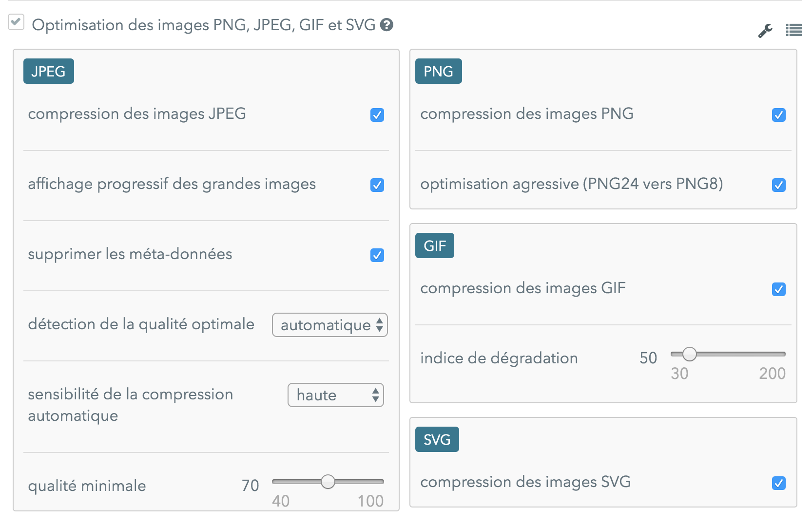This screenshot has width=812, height=526.
Task: Toggle compression des images SVG checkbox
Action: click(x=779, y=483)
